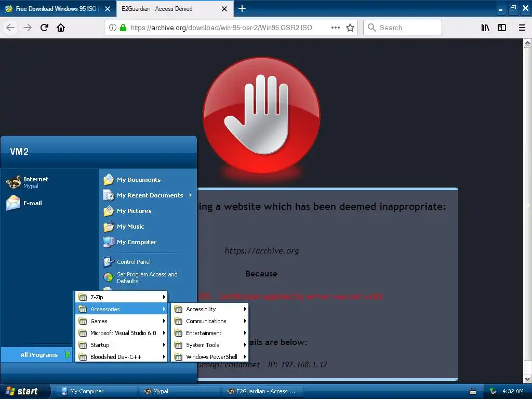Screen dimensions: 532x399
Task: Reload the current page
Action: pos(45,28)
